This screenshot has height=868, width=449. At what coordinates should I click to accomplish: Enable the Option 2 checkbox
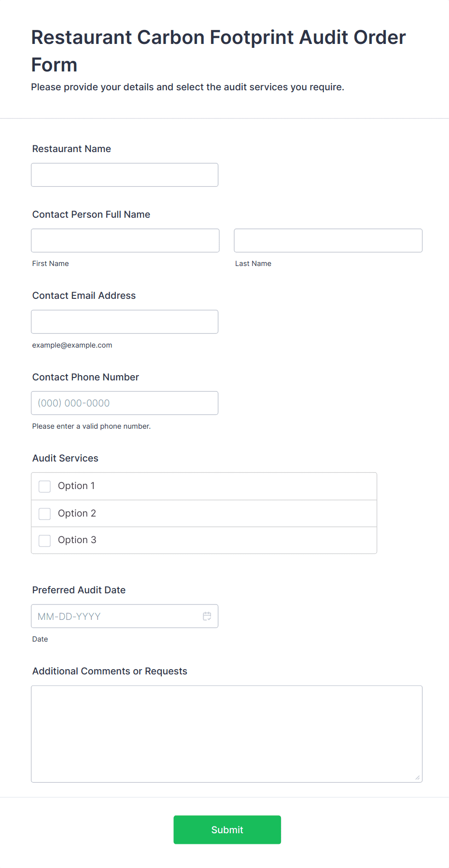(45, 514)
